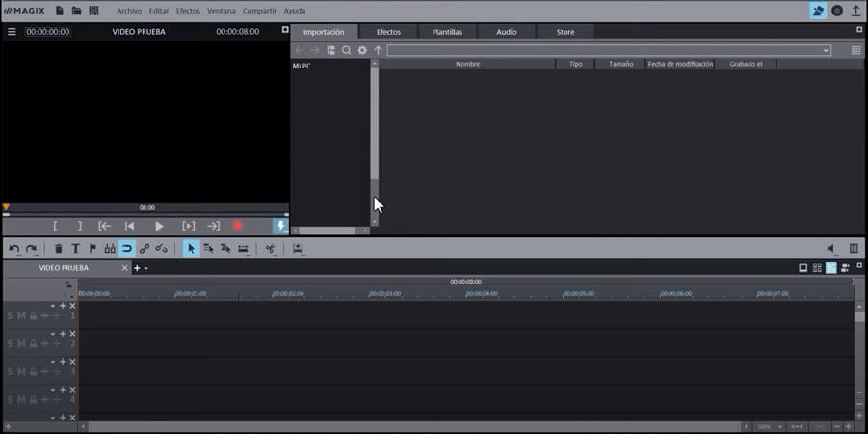The height and width of the screenshot is (434, 868).
Task: Open the Archivo menu
Action: pyautogui.click(x=129, y=11)
